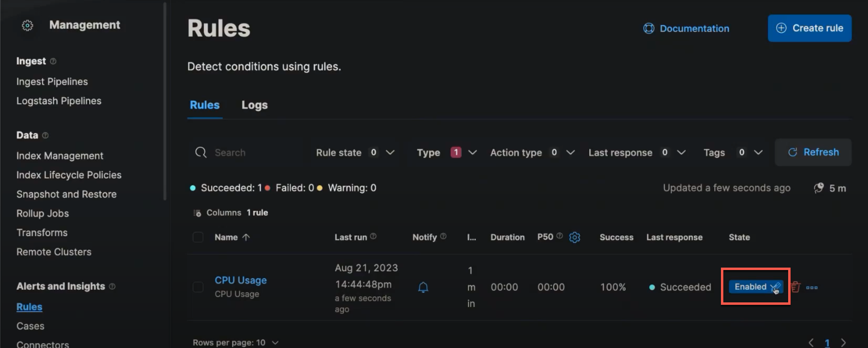Open the Columns selector icon

click(x=197, y=213)
